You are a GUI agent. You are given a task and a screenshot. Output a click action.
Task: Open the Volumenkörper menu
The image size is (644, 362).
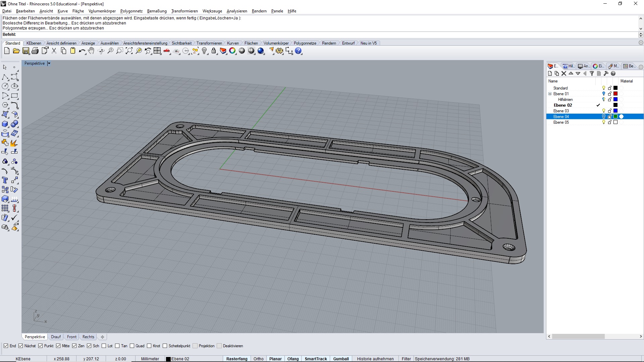point(102,11)
